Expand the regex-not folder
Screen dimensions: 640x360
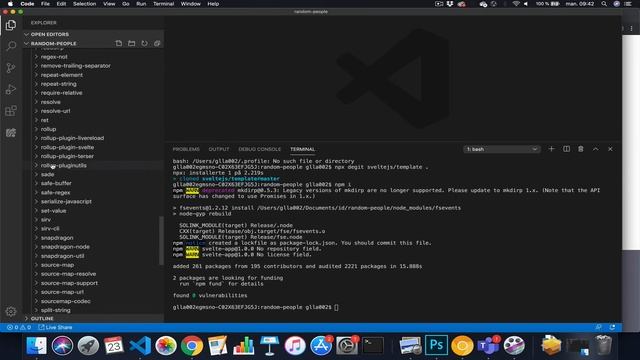(54, 57)
